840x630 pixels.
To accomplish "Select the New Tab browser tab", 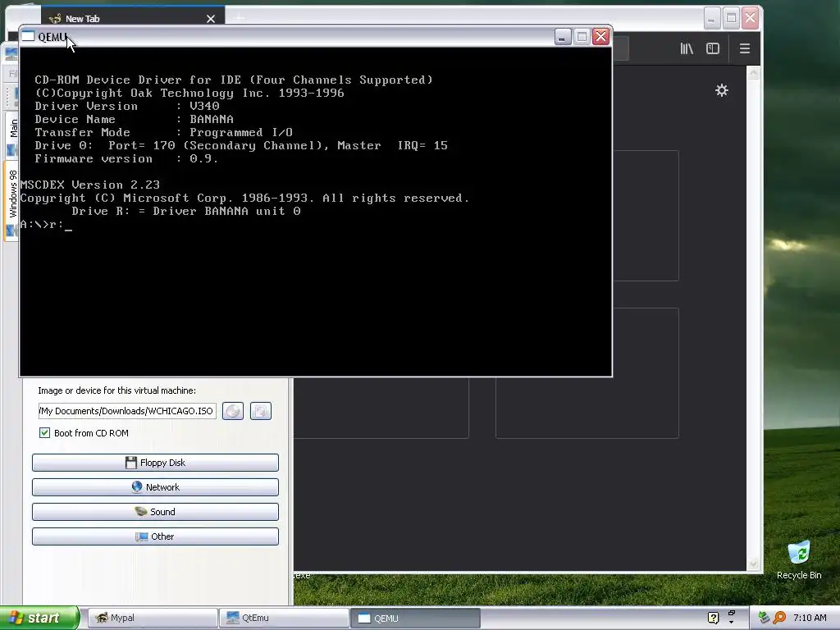I will [133, 18].
